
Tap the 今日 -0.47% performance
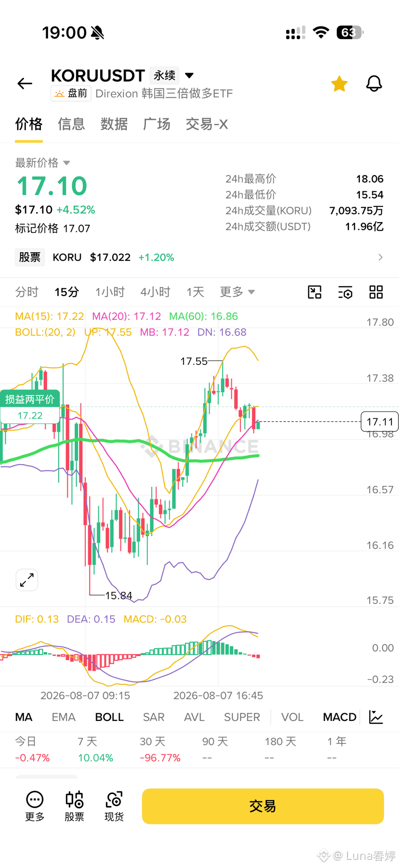(32, 749)
